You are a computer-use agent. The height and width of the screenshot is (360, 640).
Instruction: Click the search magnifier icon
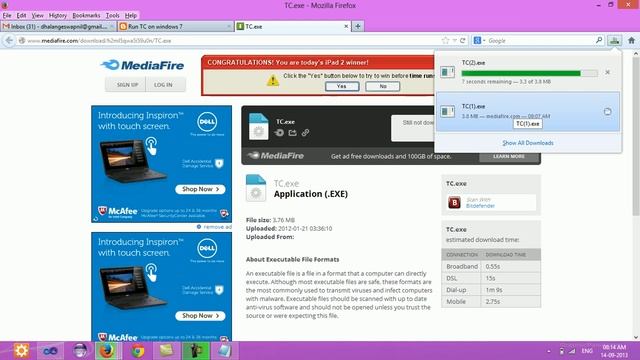tap(599, 40)
